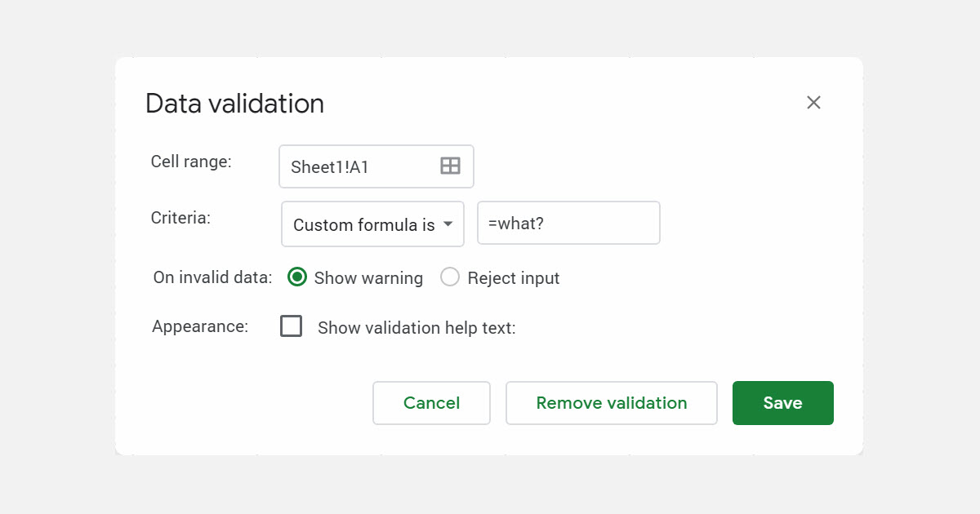The image size is (980, 514).
Task: Click the Data validation dialog title
Action: [234, 103]
